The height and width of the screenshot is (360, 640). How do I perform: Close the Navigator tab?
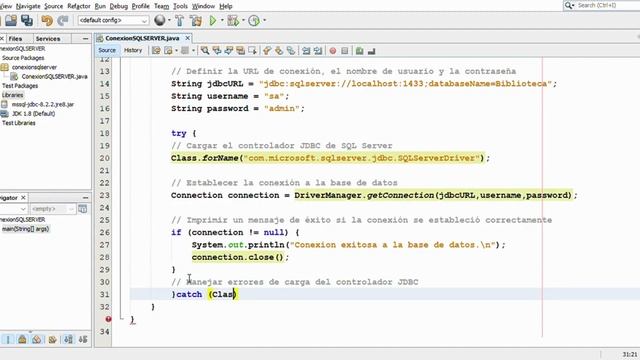(x=23, y=198)
